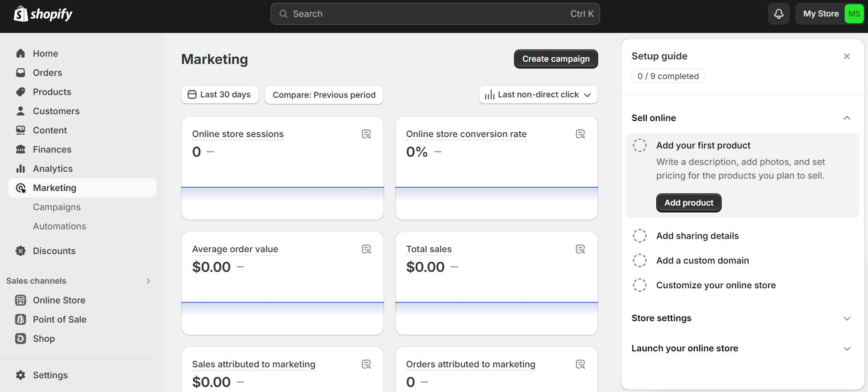Expand the Sales channels chevron
The image size is (868, 392).
148,281
